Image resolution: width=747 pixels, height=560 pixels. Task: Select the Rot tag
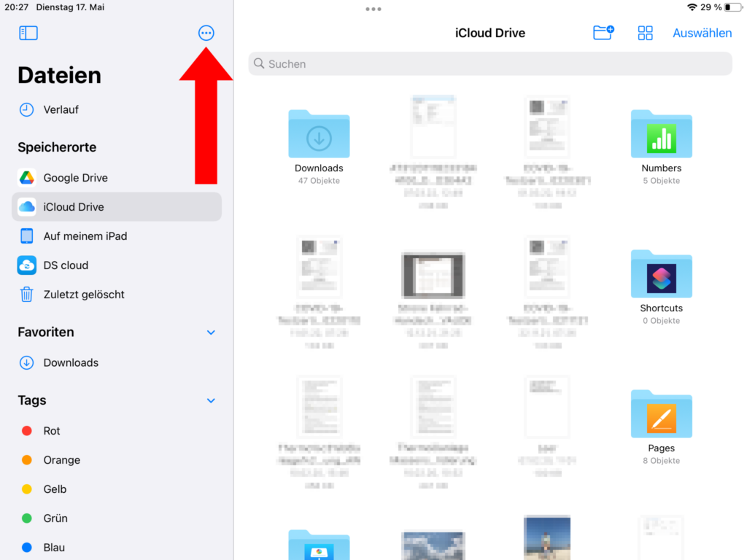(117, 430)
